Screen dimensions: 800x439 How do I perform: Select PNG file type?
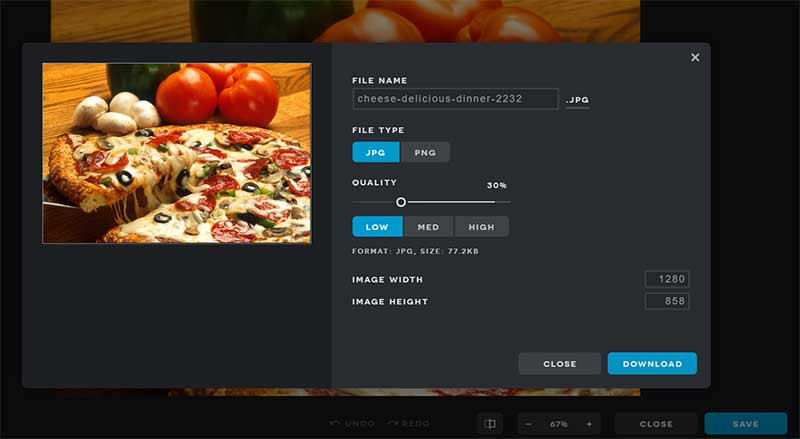pos(425,152)
